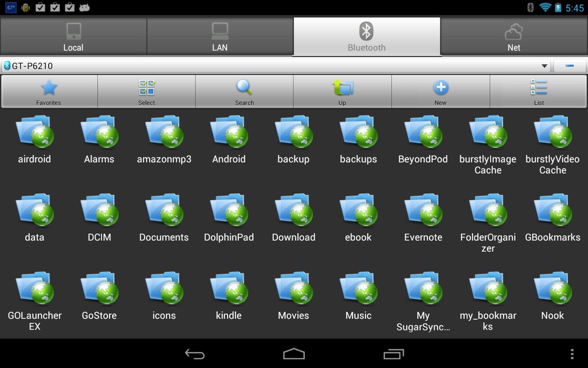Tap the 5:45 clock

point(575,8)
